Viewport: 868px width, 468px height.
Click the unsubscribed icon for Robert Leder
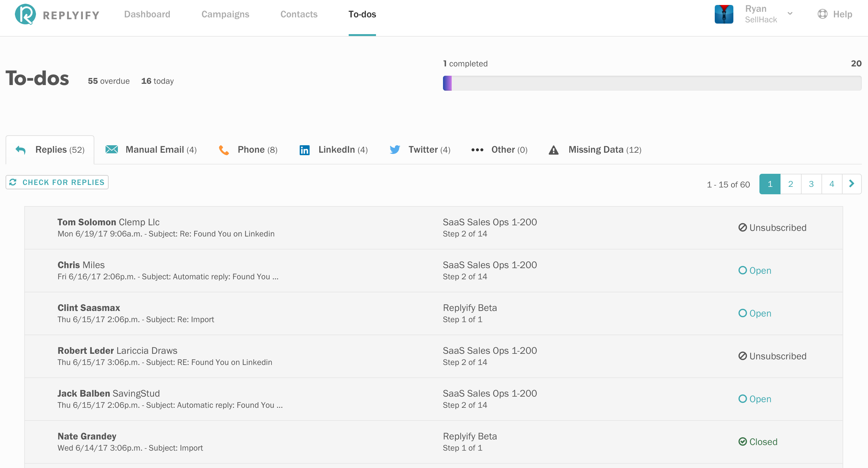click(x=742, y=356)
